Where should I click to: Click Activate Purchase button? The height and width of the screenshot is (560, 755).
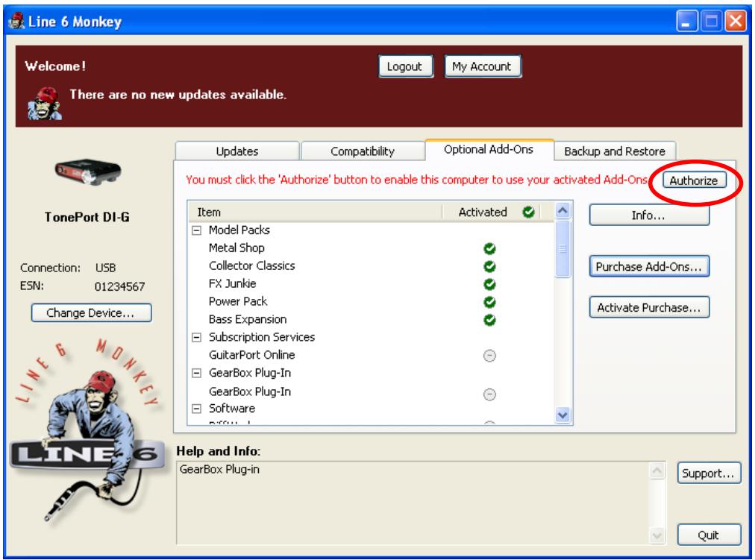pos(649,307)
